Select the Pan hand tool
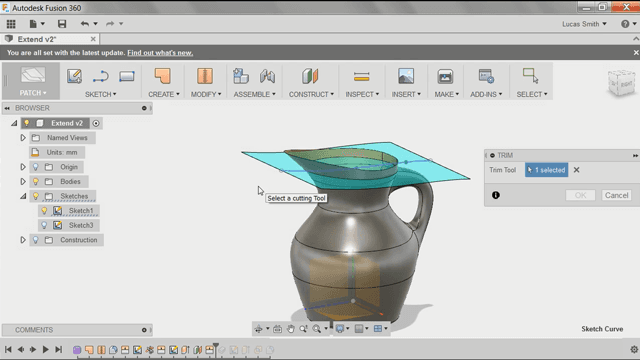This screenshot has height=360, width=640. tap(290, 329)
